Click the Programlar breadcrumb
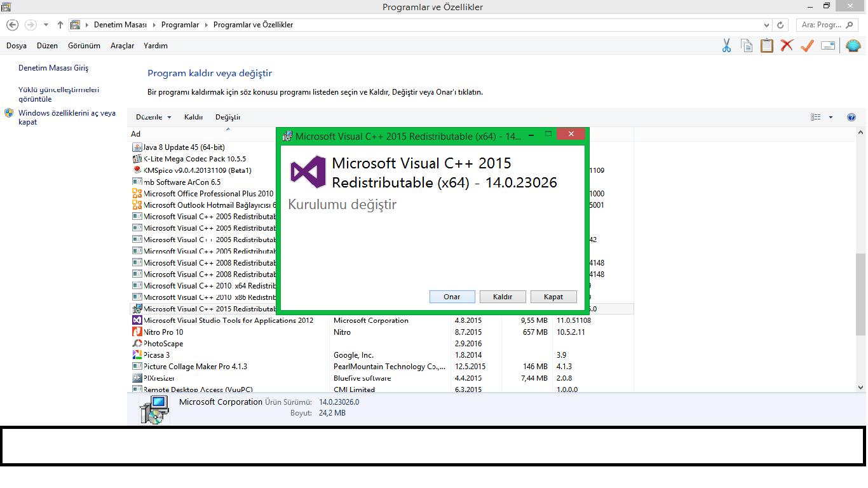 click(x=180, y=25)
